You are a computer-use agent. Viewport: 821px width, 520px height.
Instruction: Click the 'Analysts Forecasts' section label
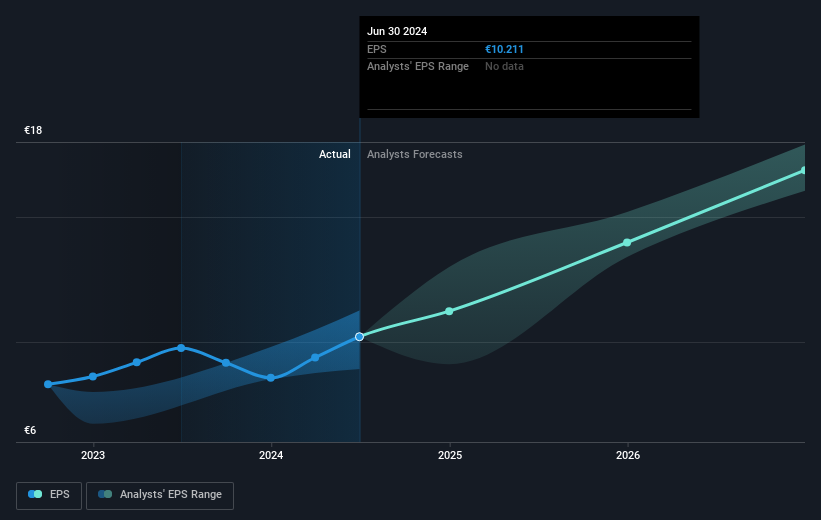(415, 154)
